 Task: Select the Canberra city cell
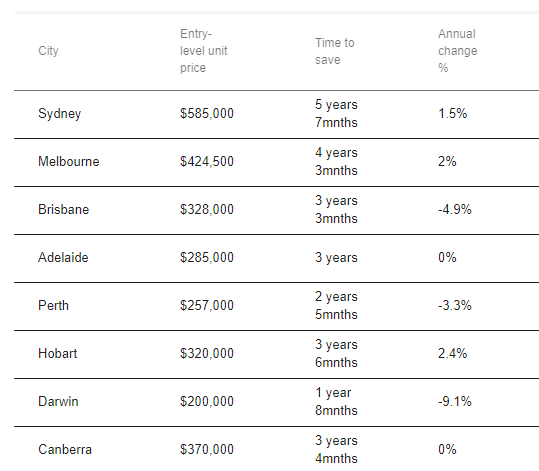click(65, 449)
